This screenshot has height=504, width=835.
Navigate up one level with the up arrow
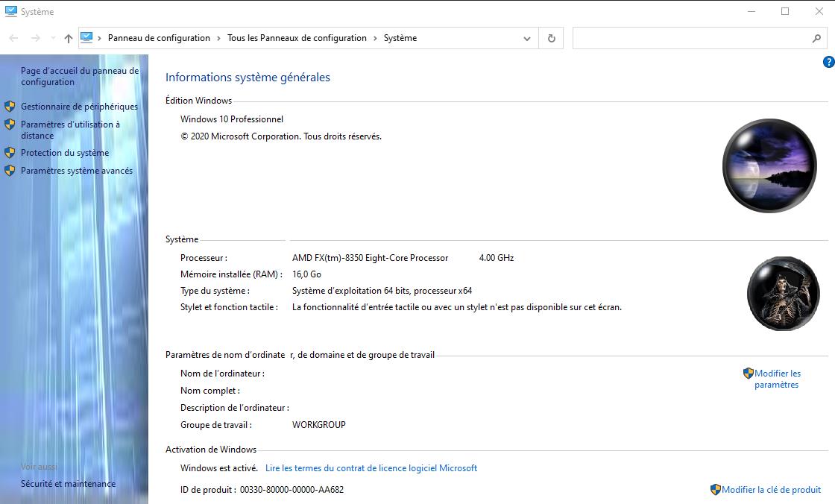click(x=68, y=38)
